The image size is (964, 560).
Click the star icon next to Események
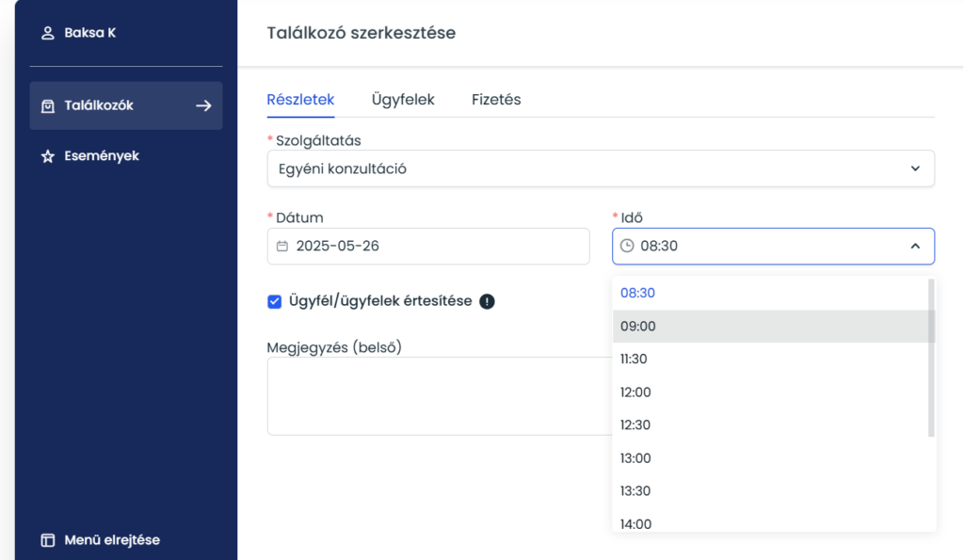[48, 156]
